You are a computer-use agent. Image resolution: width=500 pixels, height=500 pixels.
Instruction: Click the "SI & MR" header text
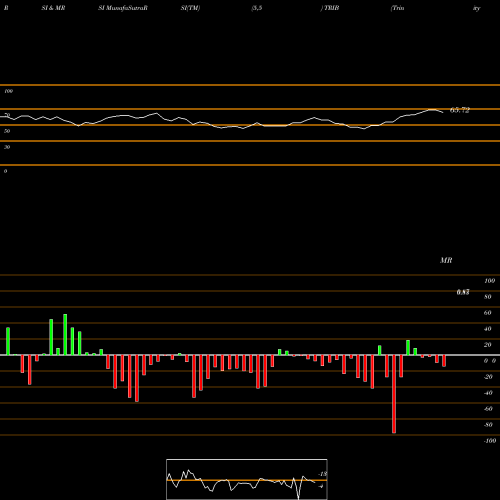point(53,8)
